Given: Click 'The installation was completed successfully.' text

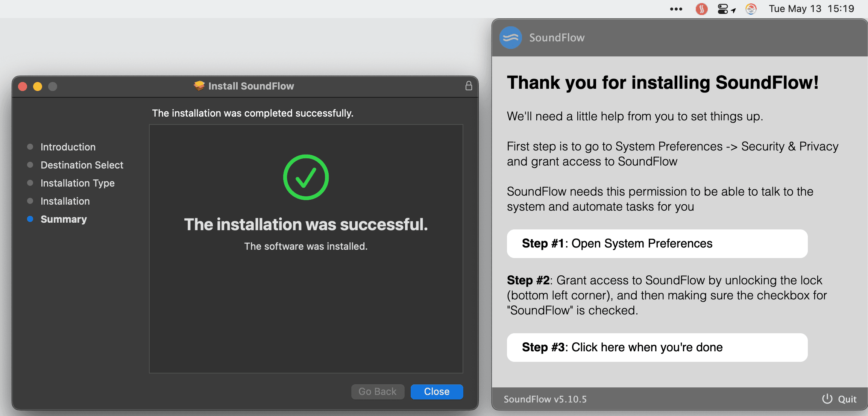Looking at the screenshot, I should pos(253,113).
